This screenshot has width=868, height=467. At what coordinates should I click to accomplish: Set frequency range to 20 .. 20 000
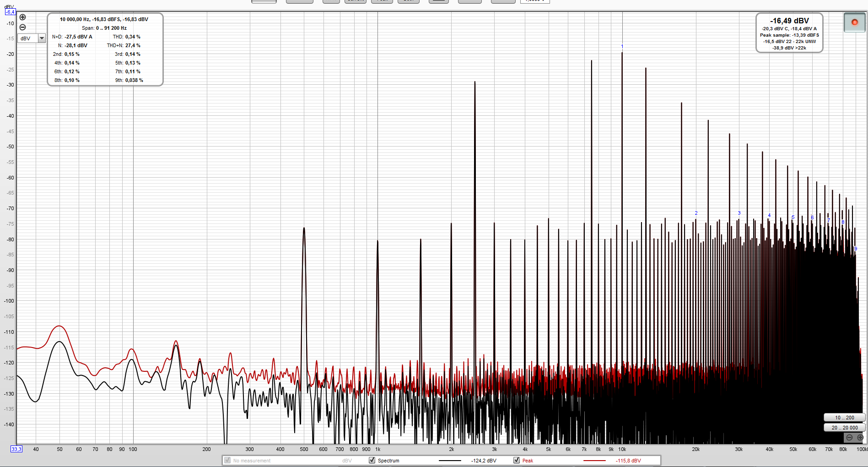pyautogui.click(x=844, y=428)
